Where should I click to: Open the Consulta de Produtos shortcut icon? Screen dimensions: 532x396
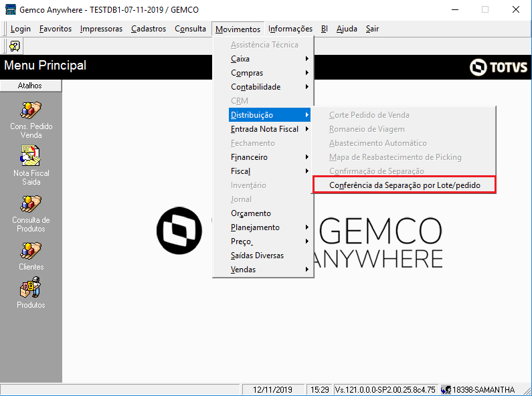[x=31, y=204]
